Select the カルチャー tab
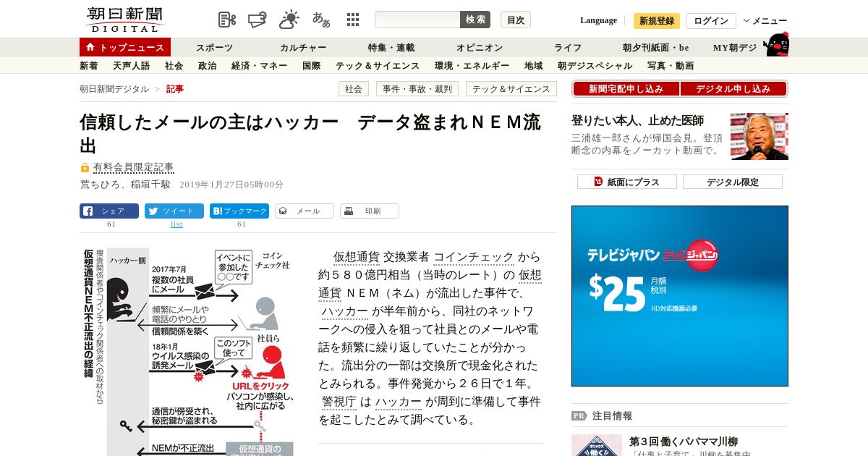This screenshot has height=456, width=868. pos(303,48)
